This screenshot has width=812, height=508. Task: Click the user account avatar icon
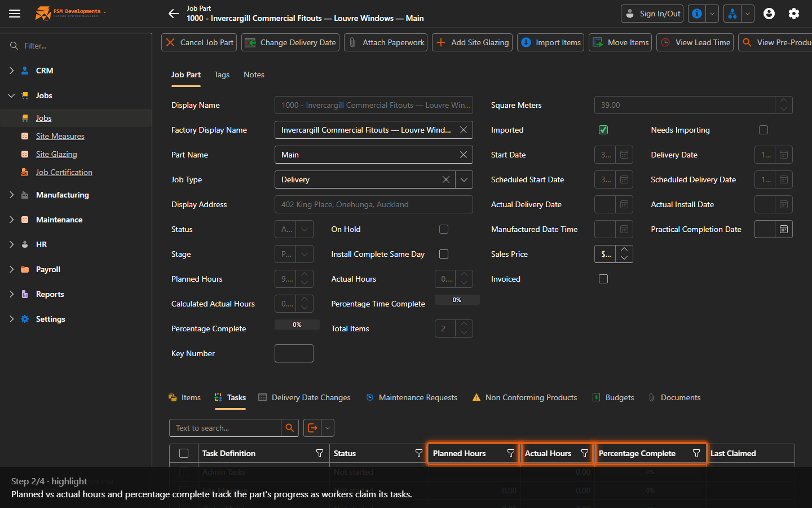769,14
